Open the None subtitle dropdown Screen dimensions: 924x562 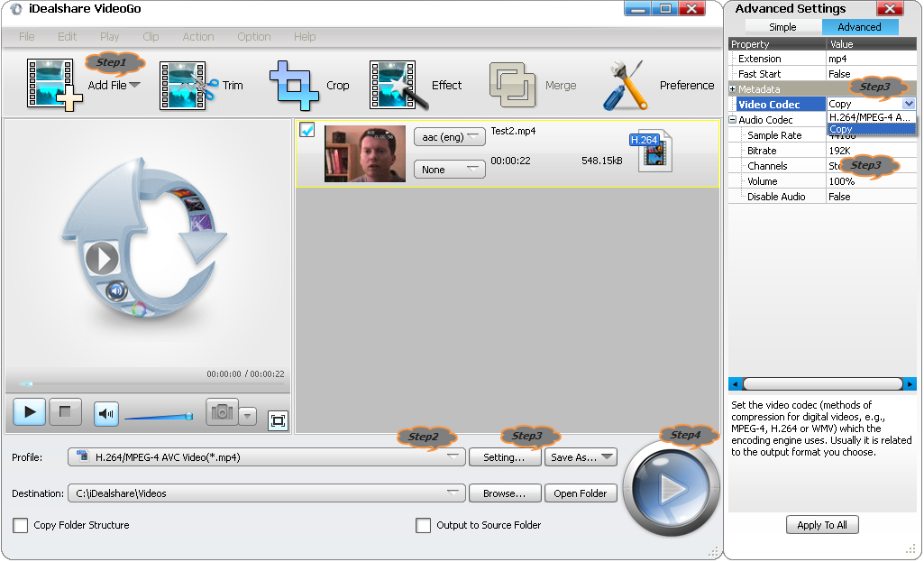[x=450, y=170]
